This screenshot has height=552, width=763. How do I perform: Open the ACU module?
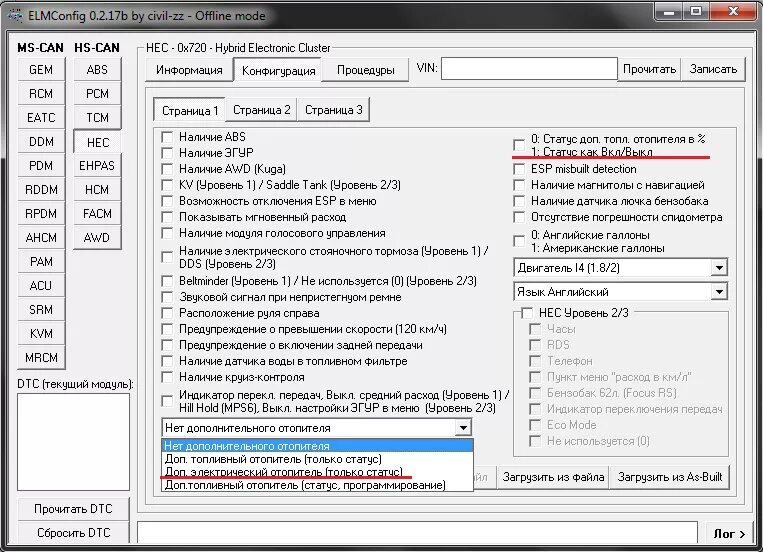41,285
